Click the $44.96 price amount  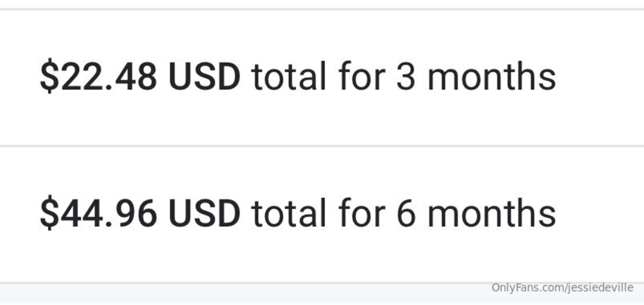click(98, 214)
